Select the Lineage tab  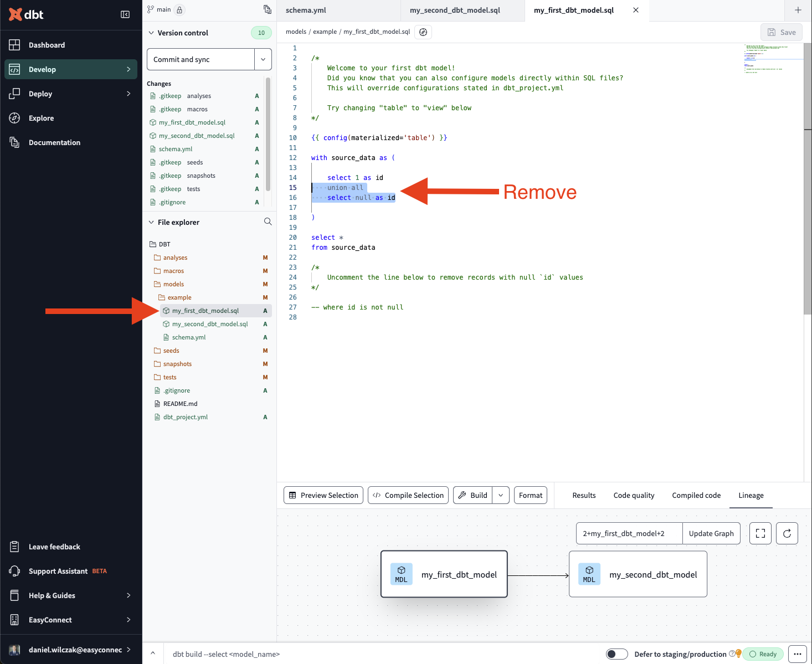coord(751,495)
